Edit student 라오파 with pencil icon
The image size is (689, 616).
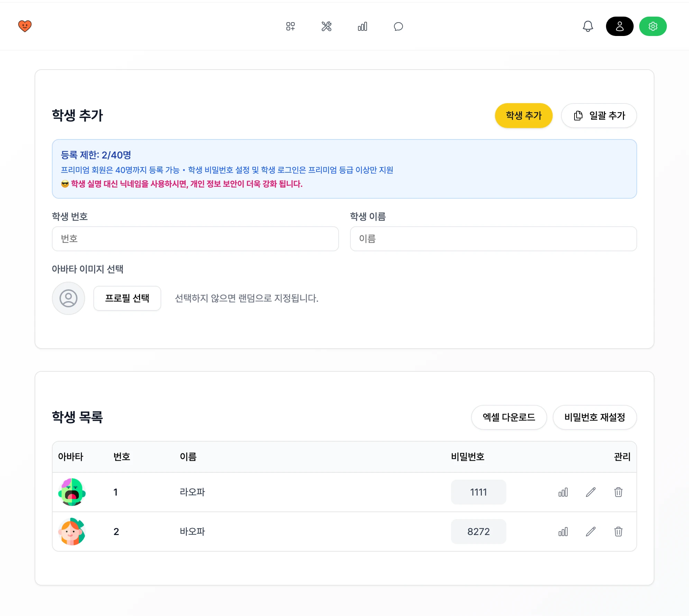591,492
